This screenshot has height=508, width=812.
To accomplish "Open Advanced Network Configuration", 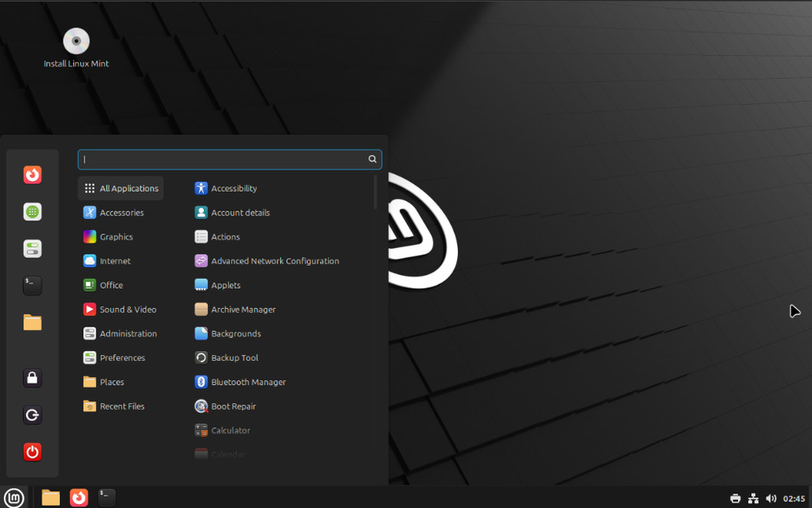I will pos(274,261).
